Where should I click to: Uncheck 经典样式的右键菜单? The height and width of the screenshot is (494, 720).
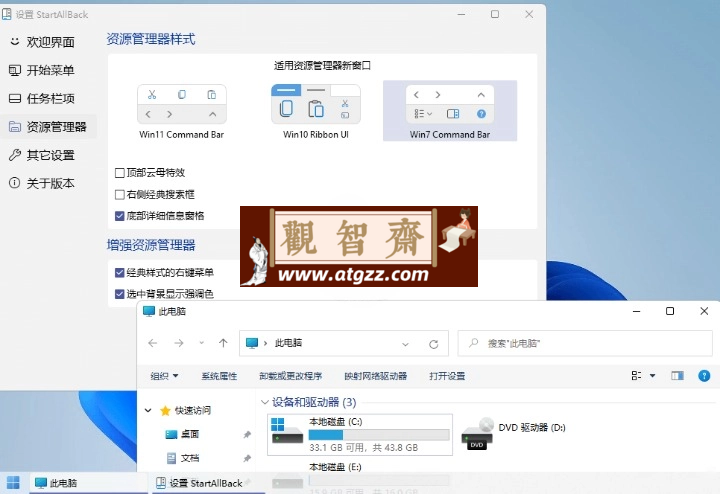point(120,273)
